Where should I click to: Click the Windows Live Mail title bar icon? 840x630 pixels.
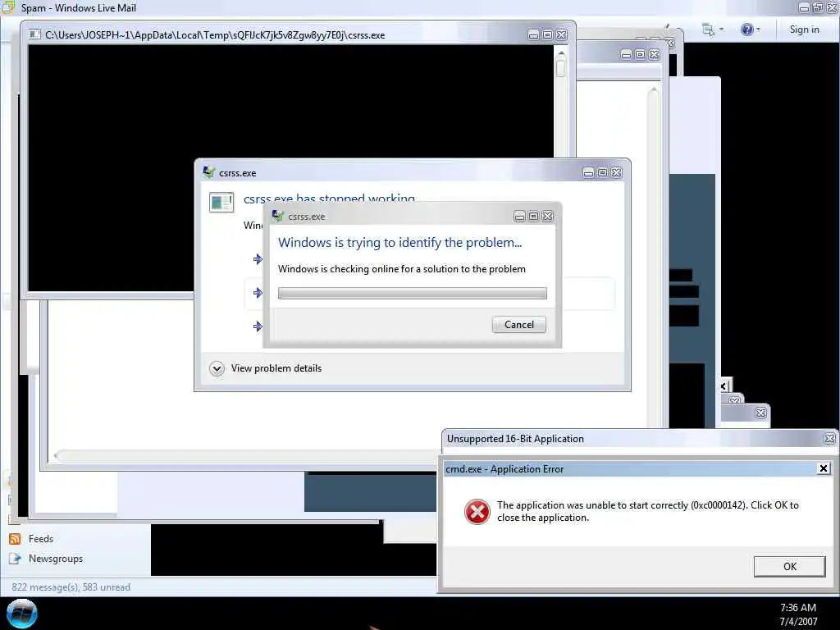[x=7, y=7]
